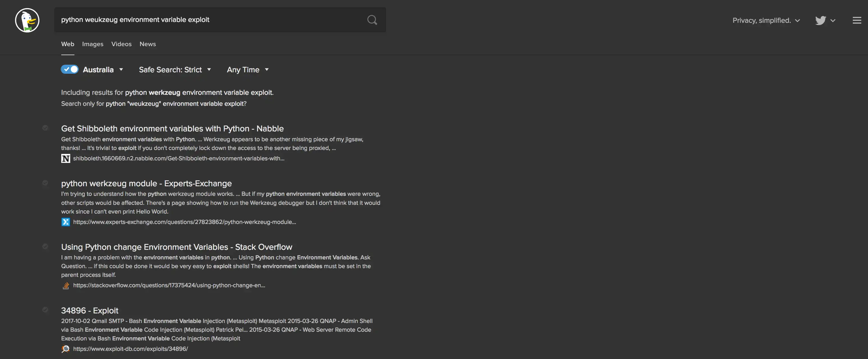Image resolution: width=868 pixels, height=359 pixels.
Task: Click into the search query input field
Action: 209,20
